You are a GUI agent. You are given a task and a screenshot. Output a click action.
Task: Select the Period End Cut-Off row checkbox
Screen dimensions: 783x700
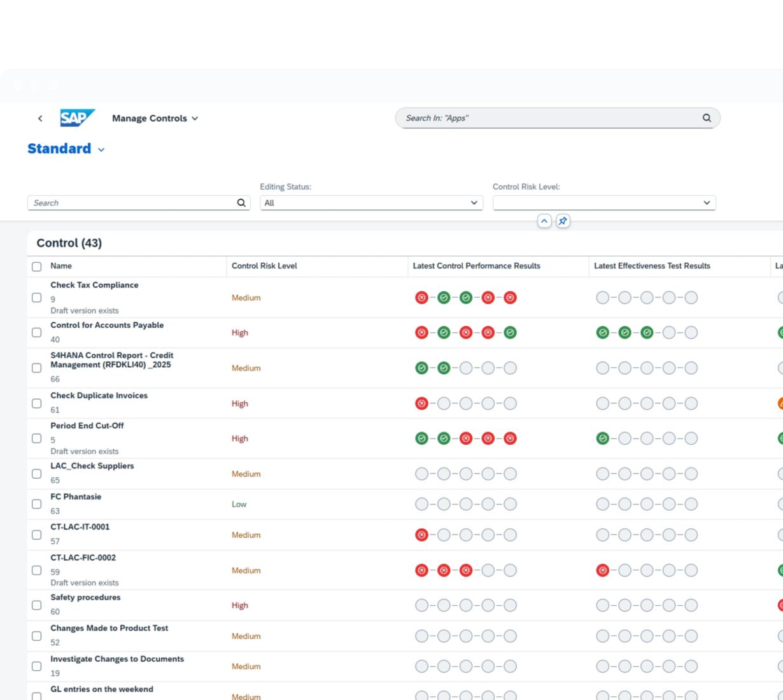pos(37,438)
